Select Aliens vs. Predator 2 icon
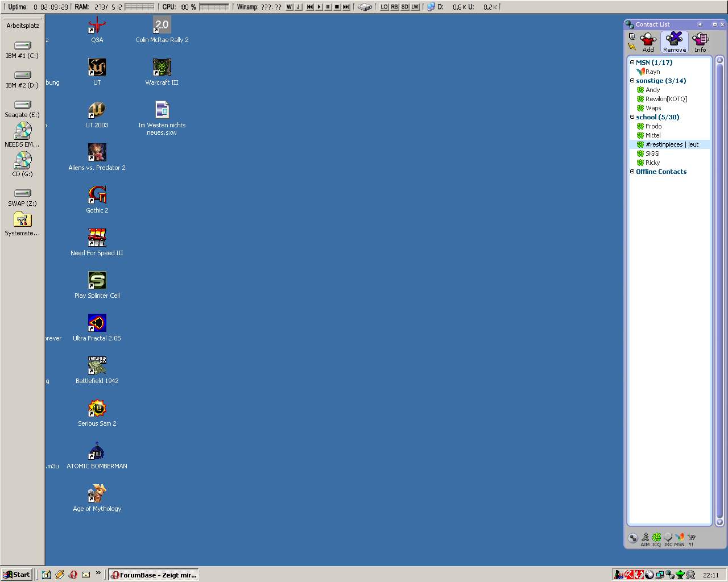The height and width of the screenshot is (582, 728). click(x=97, y=157)
